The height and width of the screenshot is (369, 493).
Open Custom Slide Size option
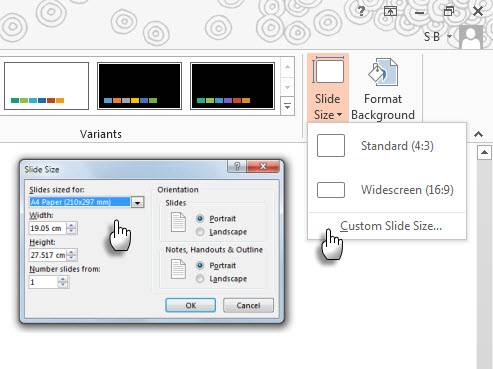click(387, 226)
